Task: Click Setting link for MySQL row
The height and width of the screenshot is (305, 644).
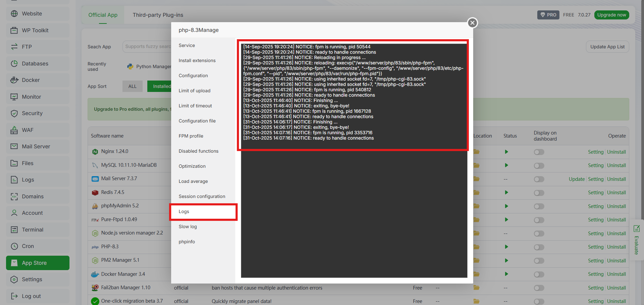Action: point(596,165)
